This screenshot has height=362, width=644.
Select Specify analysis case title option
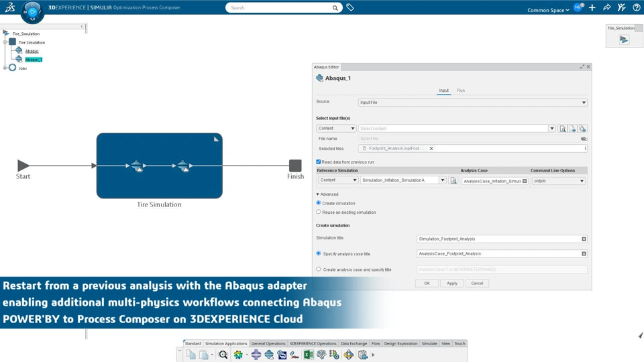tap(318, 253)
